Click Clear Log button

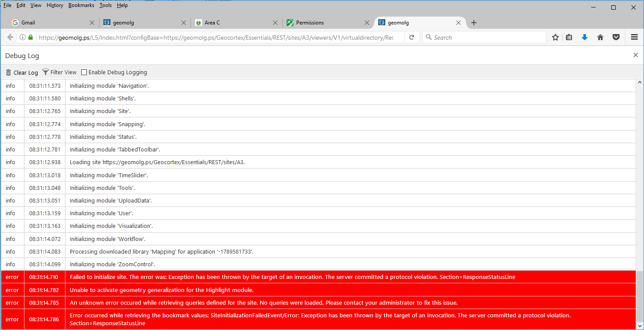point(22,72)
